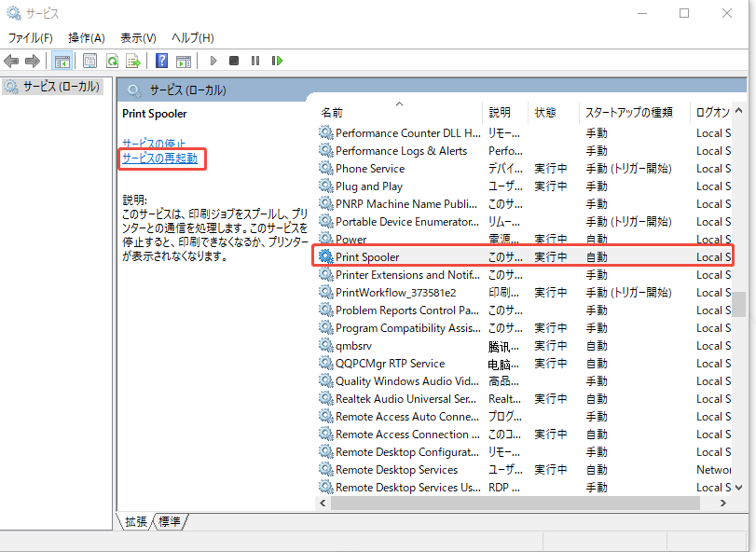Select PrintWorkflow_373581e2 gear icon
Screen dimensions: 756x552
point(326,292)
